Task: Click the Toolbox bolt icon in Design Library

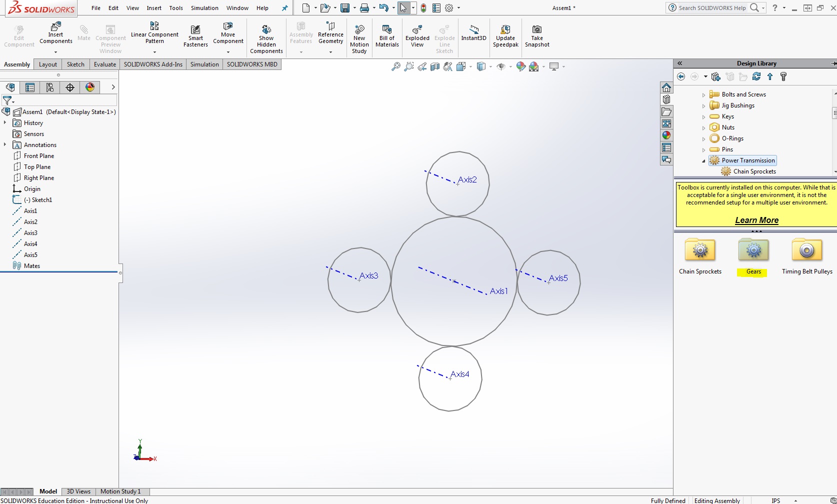Action: point(783,76)
